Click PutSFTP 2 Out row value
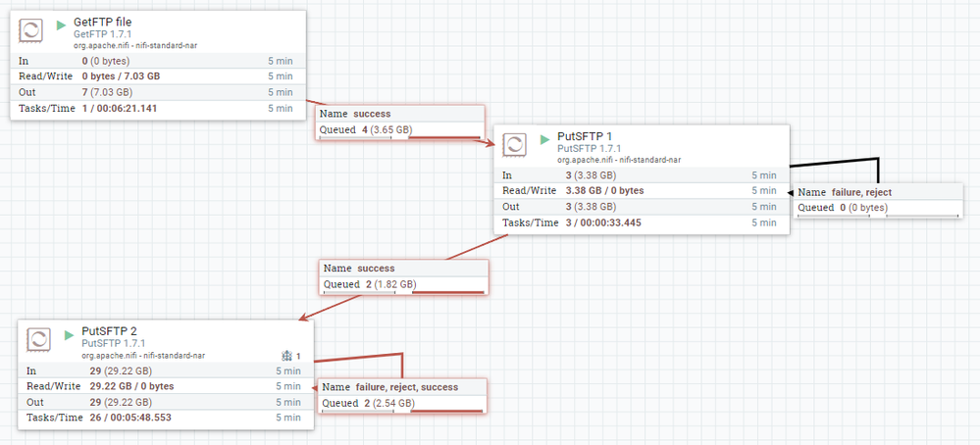Screen dimensions: 980x445 pyautogui.click(x=120, y=401)
